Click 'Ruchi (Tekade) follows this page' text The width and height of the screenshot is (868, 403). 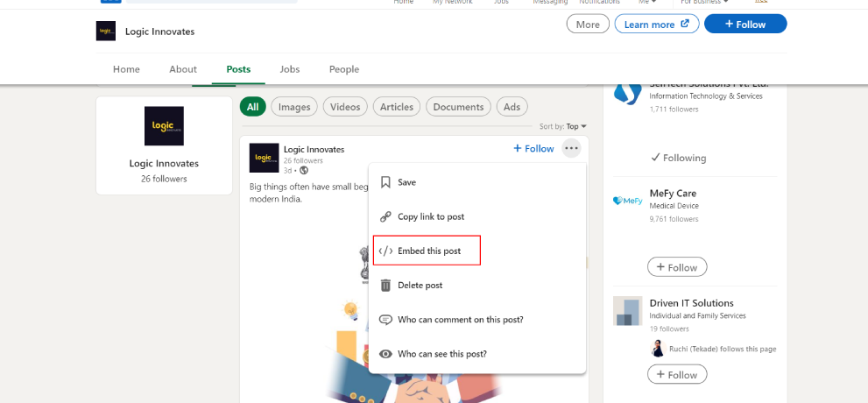(723, 349)
